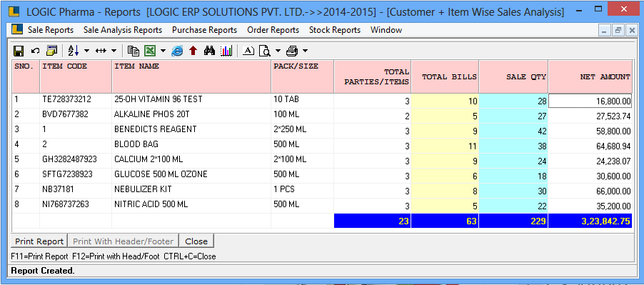
Task: Click the SNO. column header
Action: coord(26,76)
